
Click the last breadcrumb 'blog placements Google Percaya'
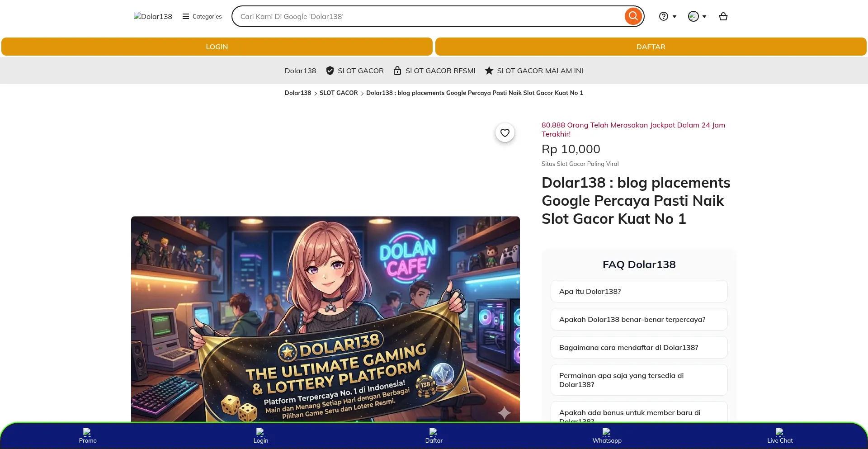coord(475,93)
